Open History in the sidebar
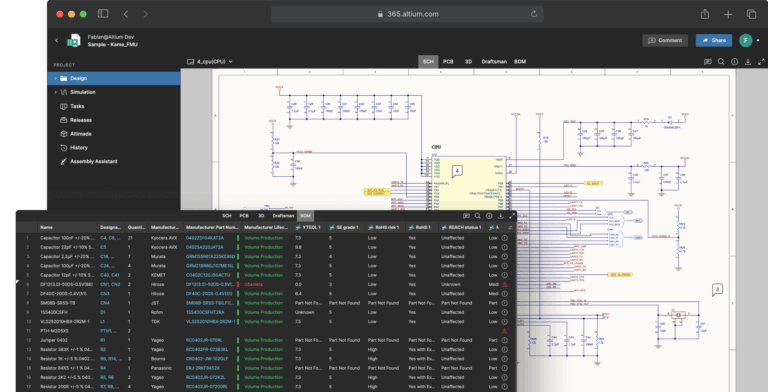This screenshot has height=392, width=768. click(x=78, y=147)
